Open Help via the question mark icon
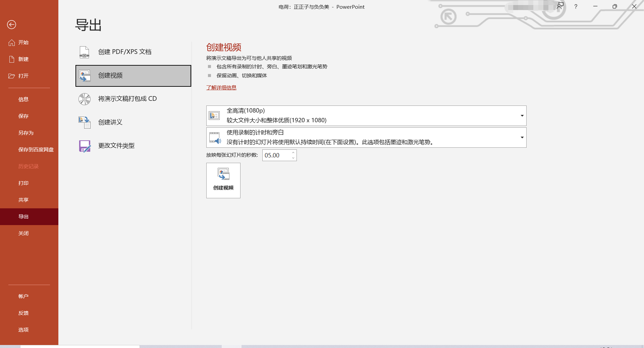 [x=576, y=6]
